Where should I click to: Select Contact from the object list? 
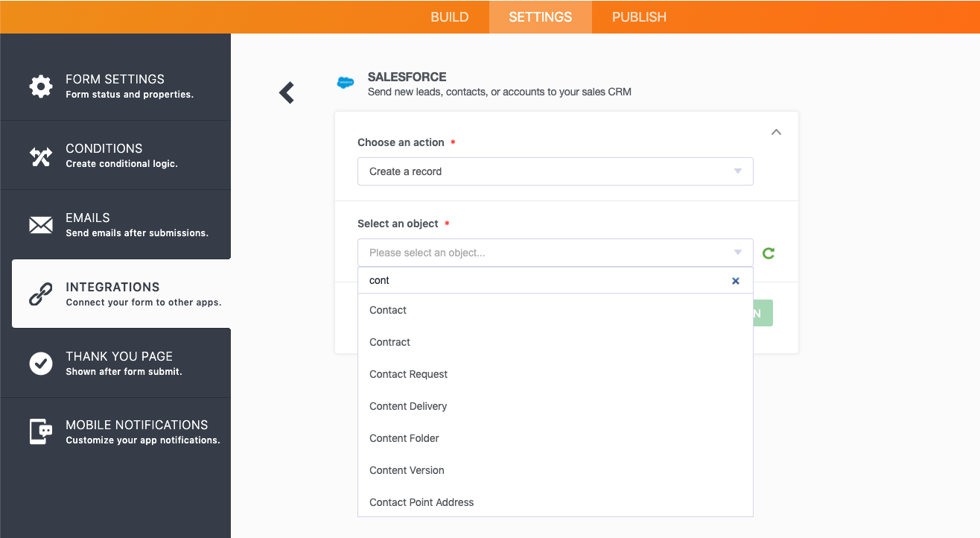388,310
